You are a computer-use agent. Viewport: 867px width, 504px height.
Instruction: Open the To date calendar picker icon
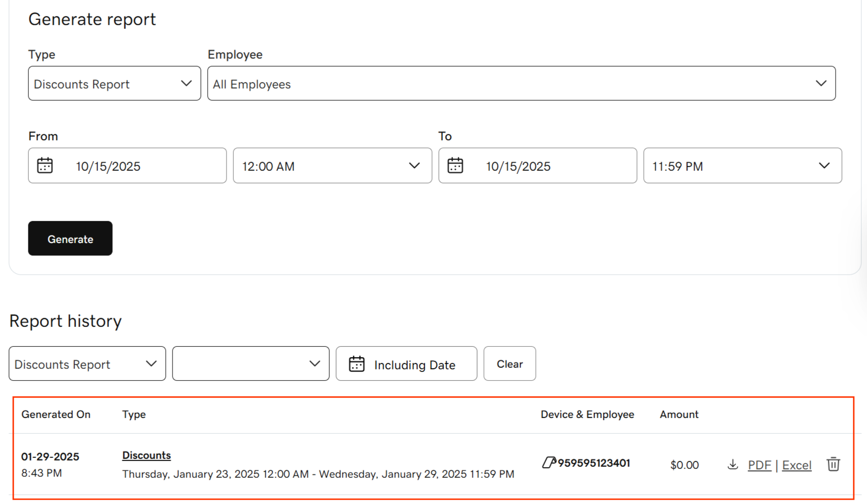(x=456, y=165)
